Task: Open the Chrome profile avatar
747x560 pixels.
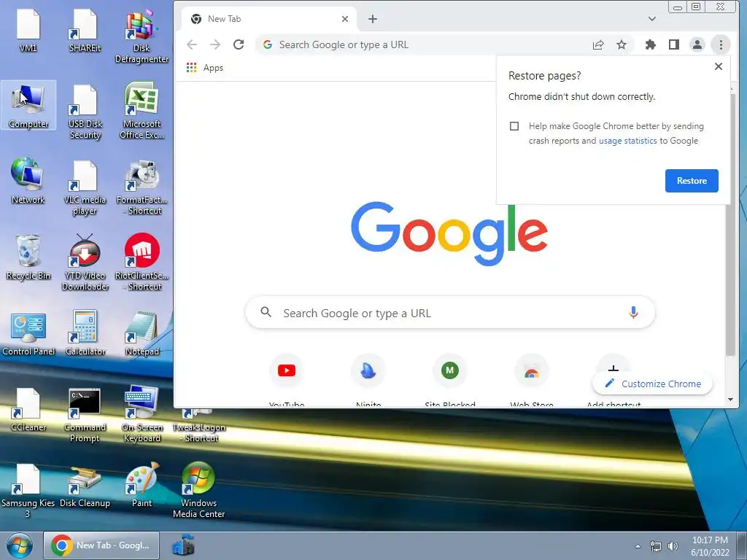Action: 697,44
